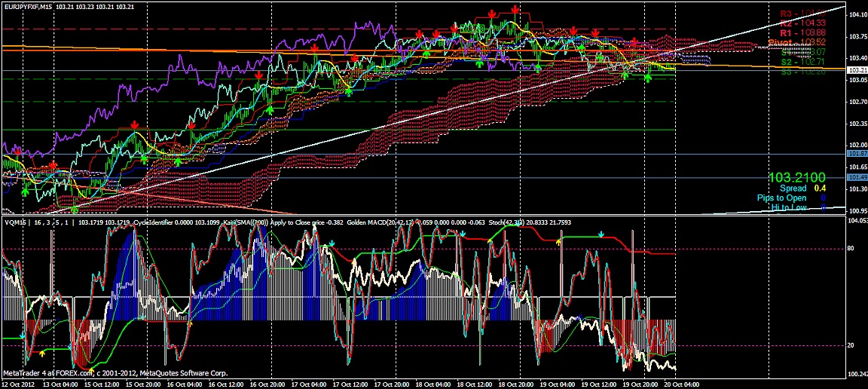Click the topmost red down arrow on price chart

(x=515, y=9)
